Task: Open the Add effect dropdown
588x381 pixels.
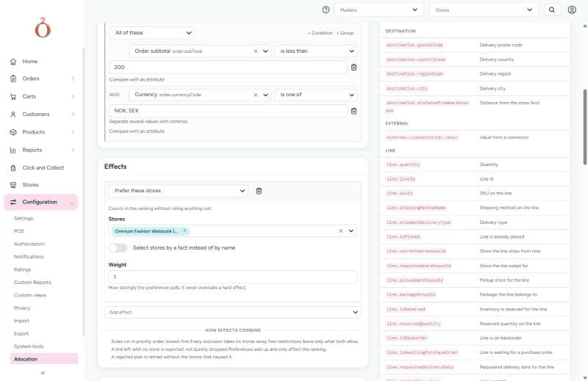Action: (232, 313)
